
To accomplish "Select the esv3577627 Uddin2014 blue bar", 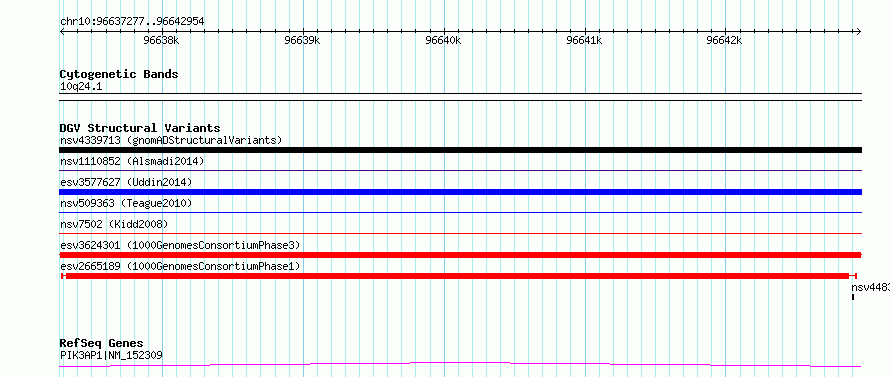I will [x=460, y=192].
